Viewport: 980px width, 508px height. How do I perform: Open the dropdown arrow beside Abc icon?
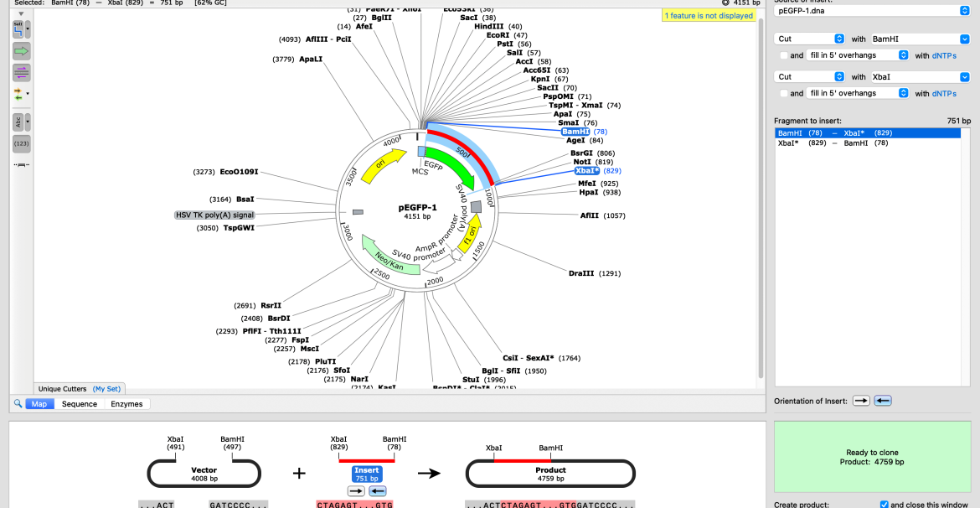(x=28, y=122)
